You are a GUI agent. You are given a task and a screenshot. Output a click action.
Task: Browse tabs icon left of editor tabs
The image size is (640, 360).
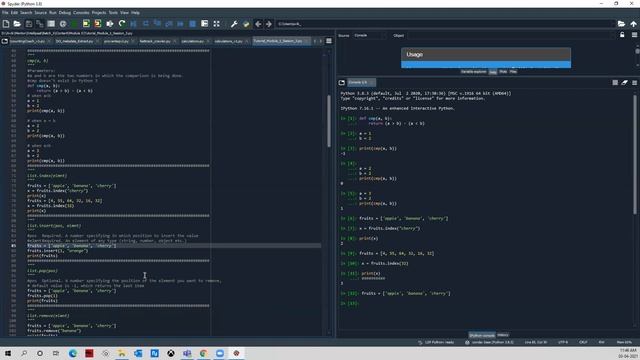tap(4, 41)
